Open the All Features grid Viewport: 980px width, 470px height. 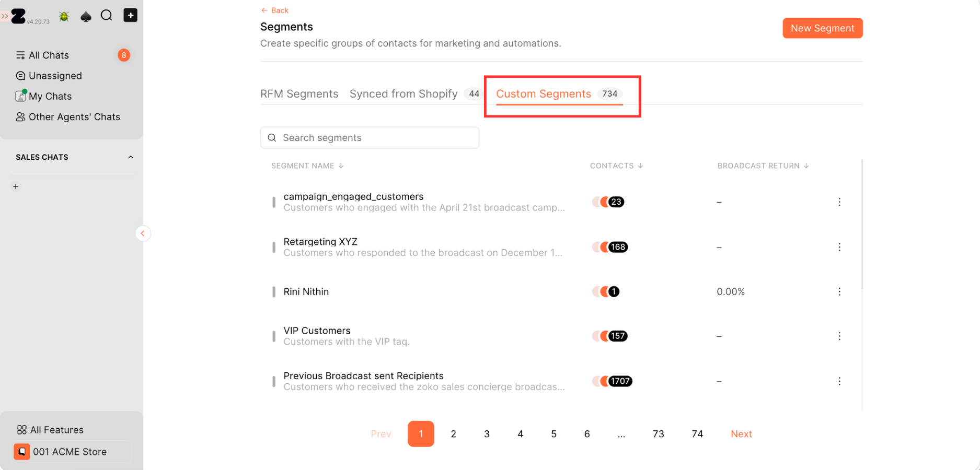click(x=50, y=430)
